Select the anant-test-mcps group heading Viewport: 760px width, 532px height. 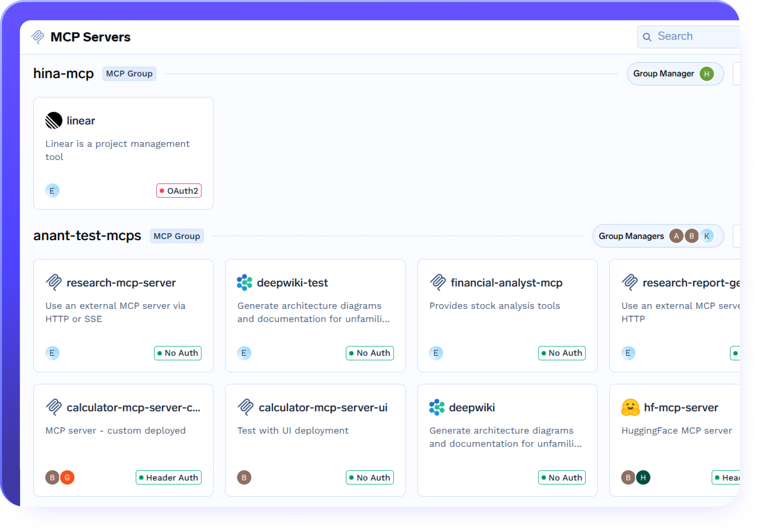(87, 236)
